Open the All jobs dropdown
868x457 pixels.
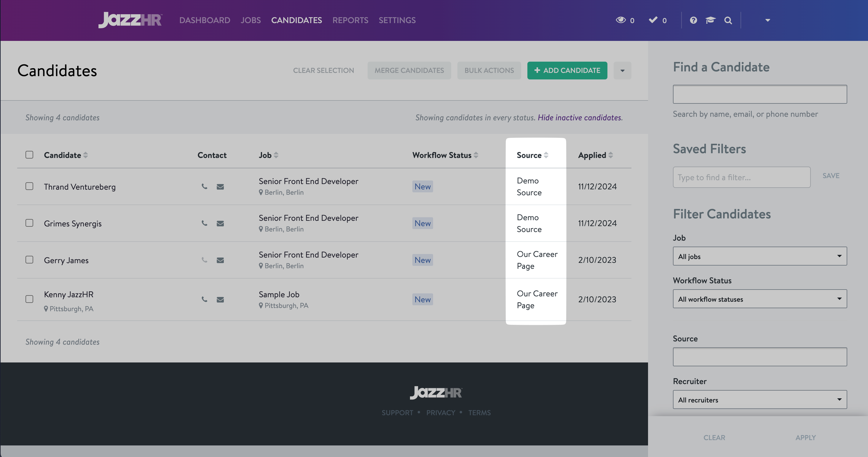point(760,256)
